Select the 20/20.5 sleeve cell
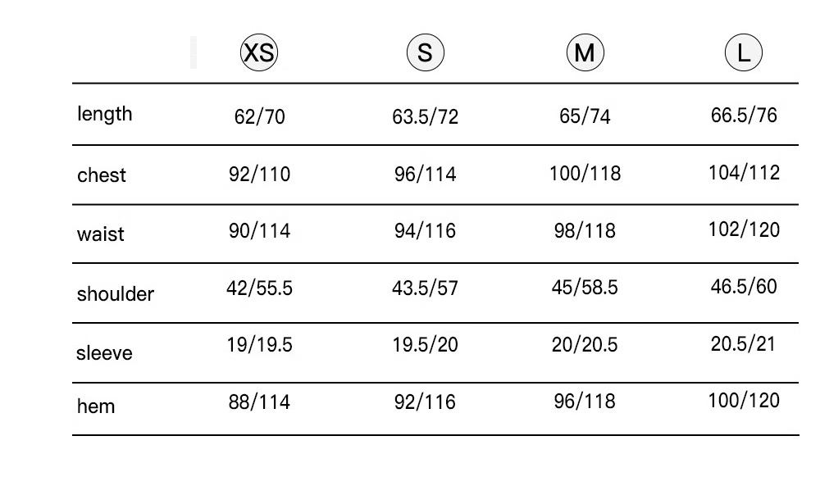Viewport: 820px width, 504px height. [585, 345]
